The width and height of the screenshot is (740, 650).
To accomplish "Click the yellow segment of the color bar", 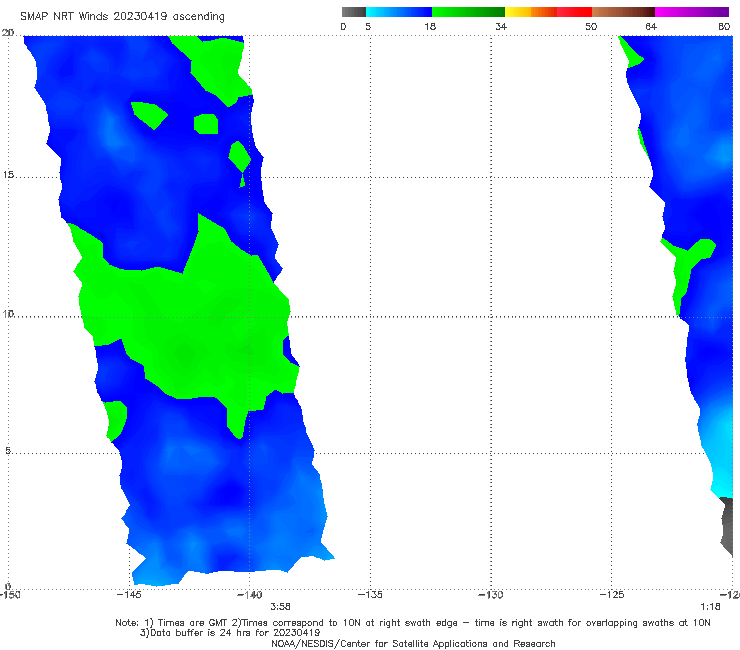I will click(518, 12).
